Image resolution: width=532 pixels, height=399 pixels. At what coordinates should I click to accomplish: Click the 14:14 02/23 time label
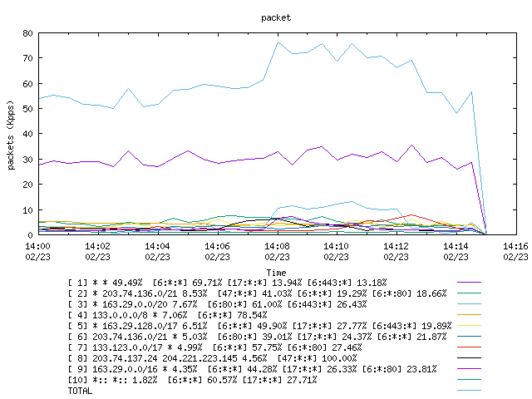(x=456, y=251)
